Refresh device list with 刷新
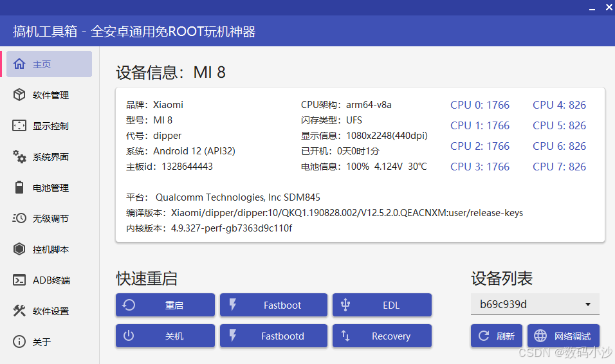This screenshot has height=364, width=615. 497,336
